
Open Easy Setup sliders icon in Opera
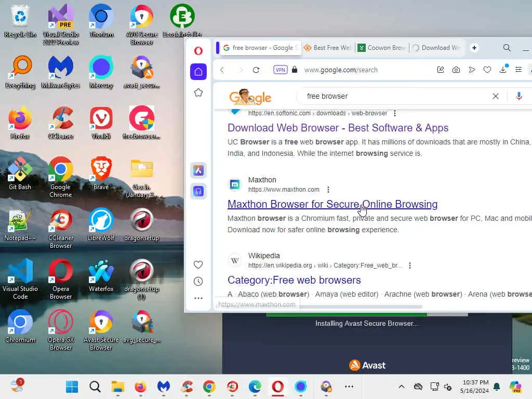pyautogui.click(x=518, y=70)
